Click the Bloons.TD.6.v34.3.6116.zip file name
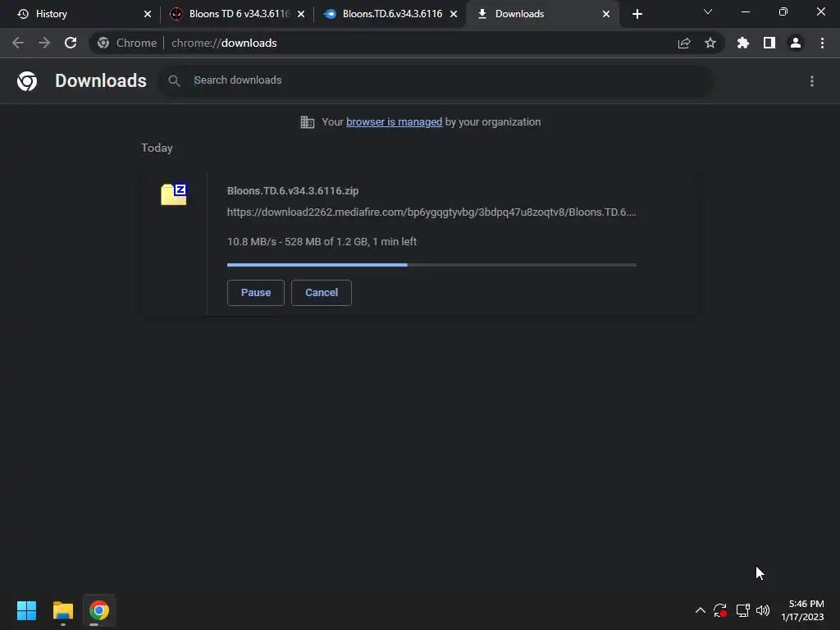This screenshot has height=630, width=840. coord(293,190)
